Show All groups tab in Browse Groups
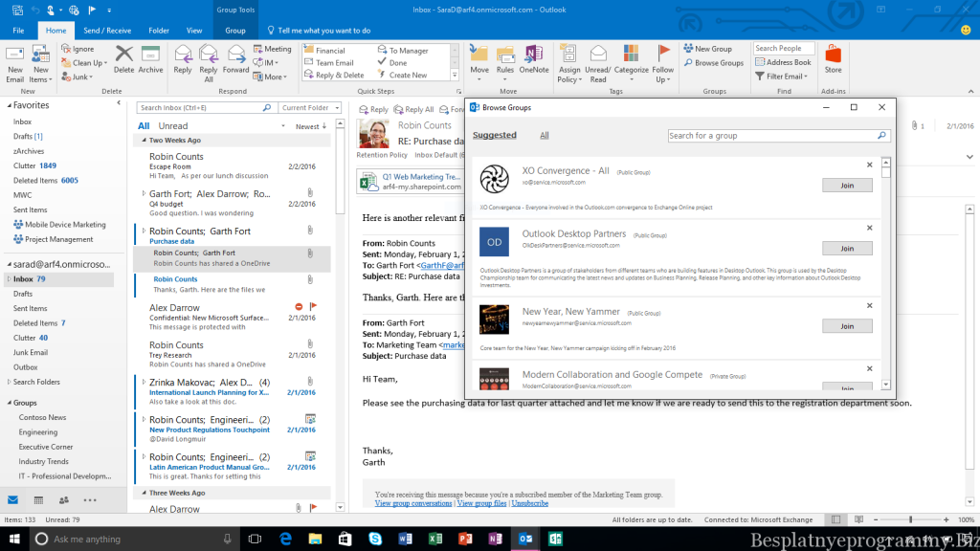 click(545, 136)
